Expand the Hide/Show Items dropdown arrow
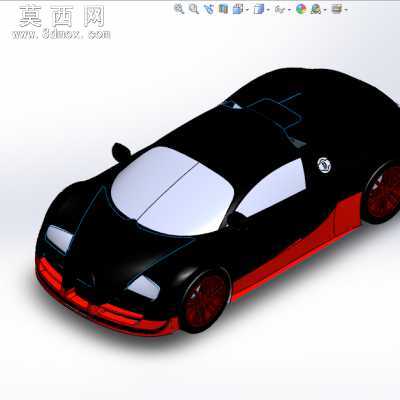400x400 pixels. pos(289,10)
